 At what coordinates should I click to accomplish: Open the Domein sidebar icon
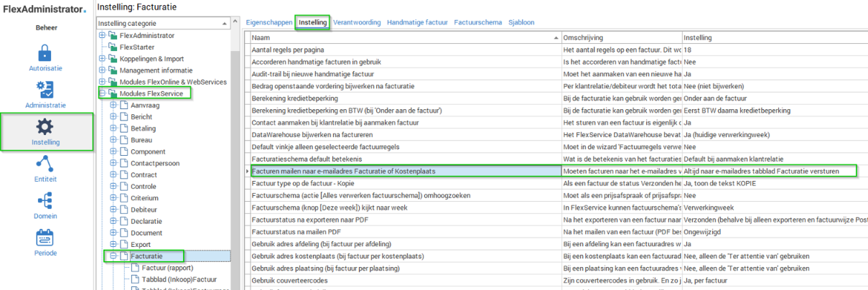[x=45, y=200]
